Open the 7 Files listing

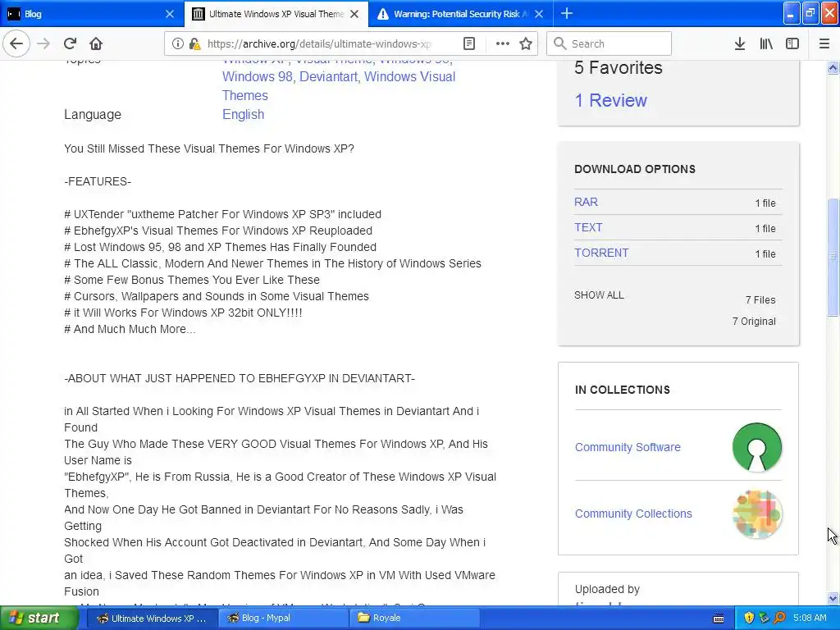point(760,300)
